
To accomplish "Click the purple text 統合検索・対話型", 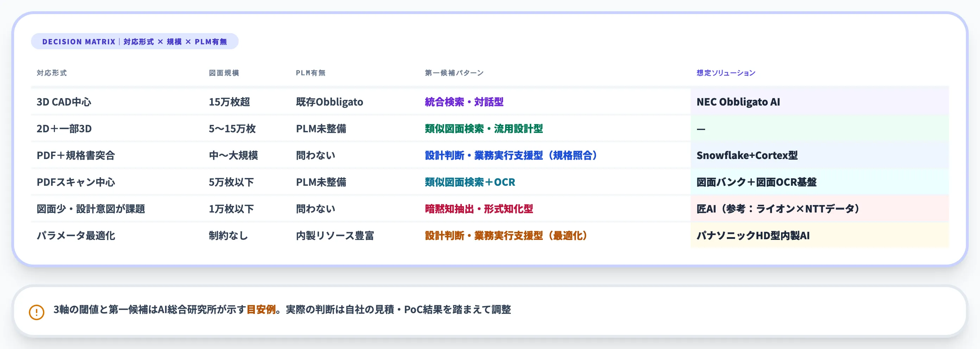I will click(464, 102).
